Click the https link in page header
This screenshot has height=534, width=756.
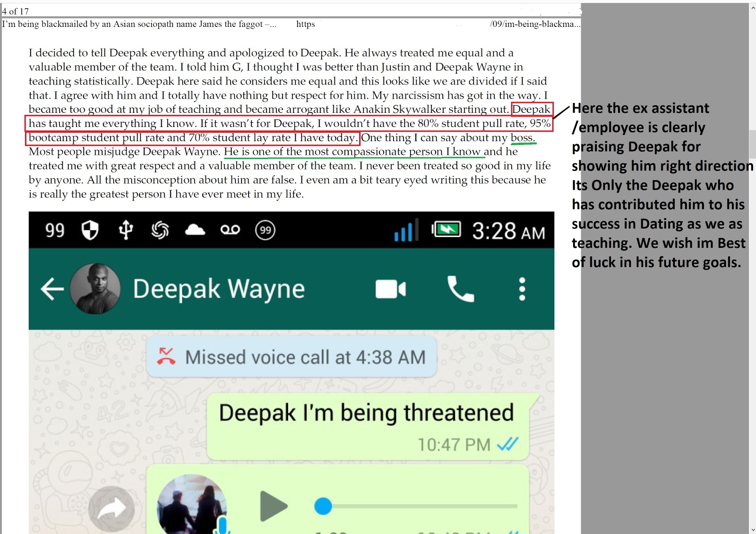(x=306, y=24)
